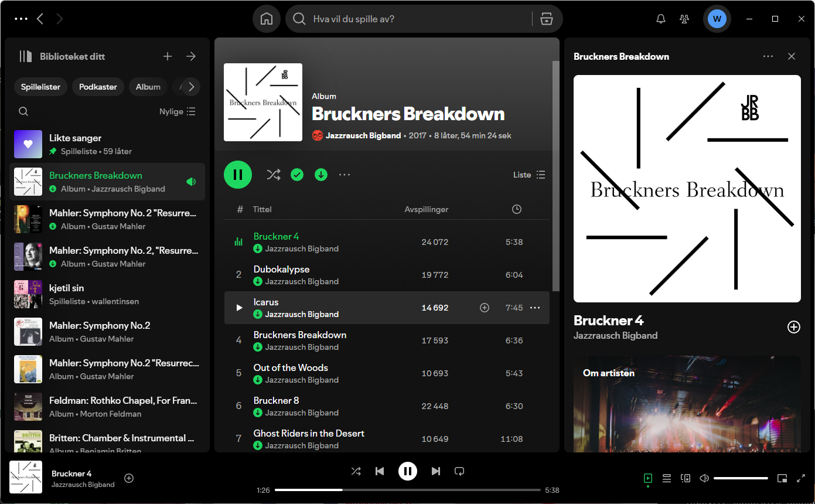Collapse the Biblioteket ditt library
The image size is (815, 504).
(x=62, y=56)
